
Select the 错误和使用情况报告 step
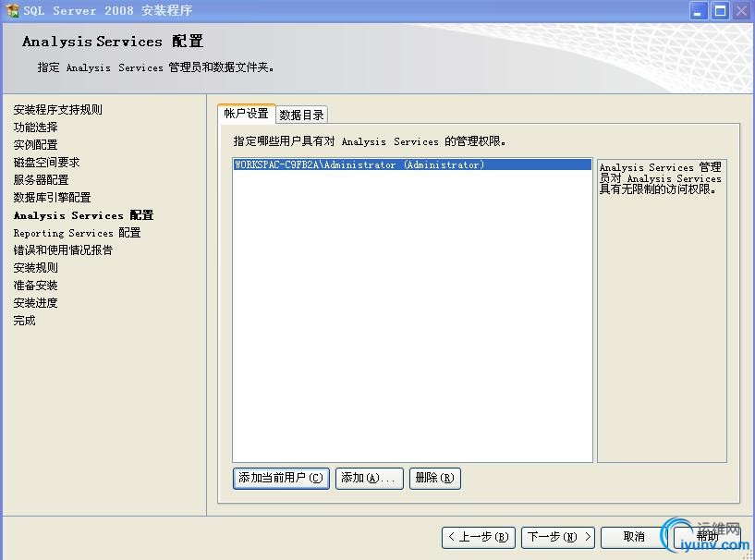[63, 250]
